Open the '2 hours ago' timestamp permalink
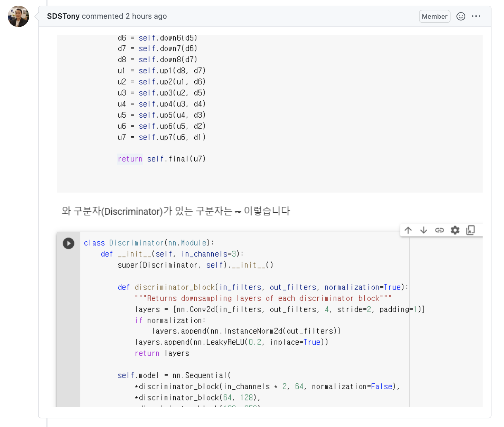Viewport: 504px width, 427px height. [x=145, y=16]
